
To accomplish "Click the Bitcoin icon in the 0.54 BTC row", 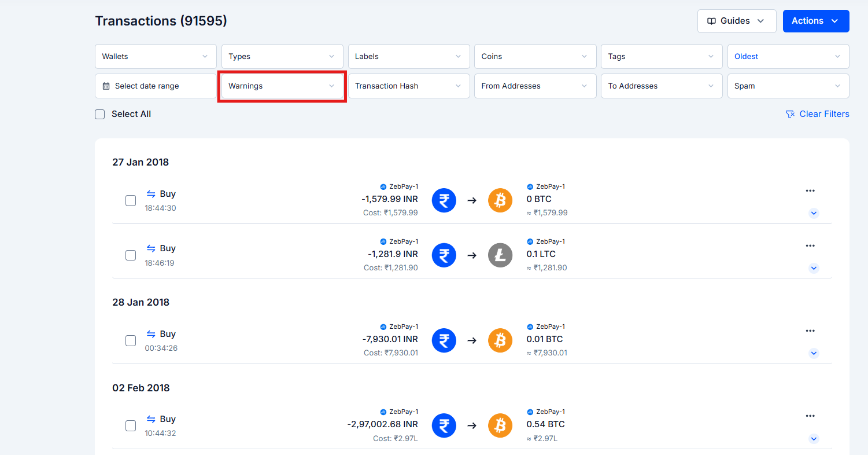I will (500, 425).
